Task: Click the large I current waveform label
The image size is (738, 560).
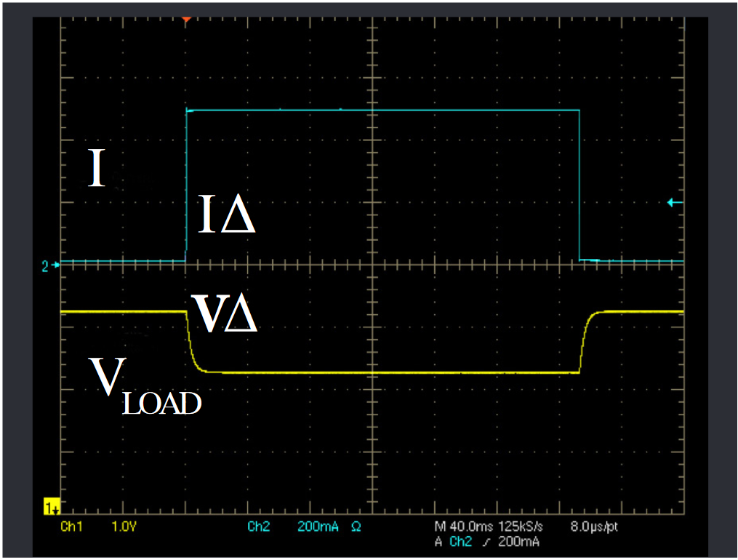Action: 96,169
